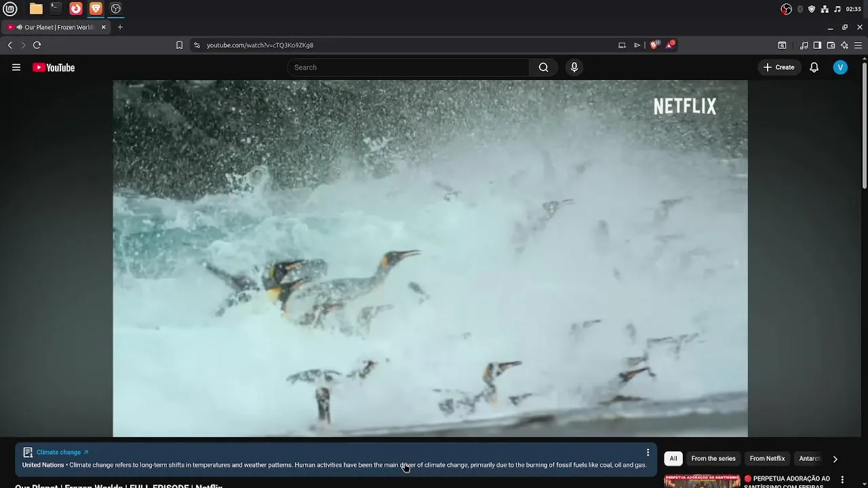The height and width of the screenshot is (488, 868).
Task: Open the music note tray applet
Action: tap(837, 9)
